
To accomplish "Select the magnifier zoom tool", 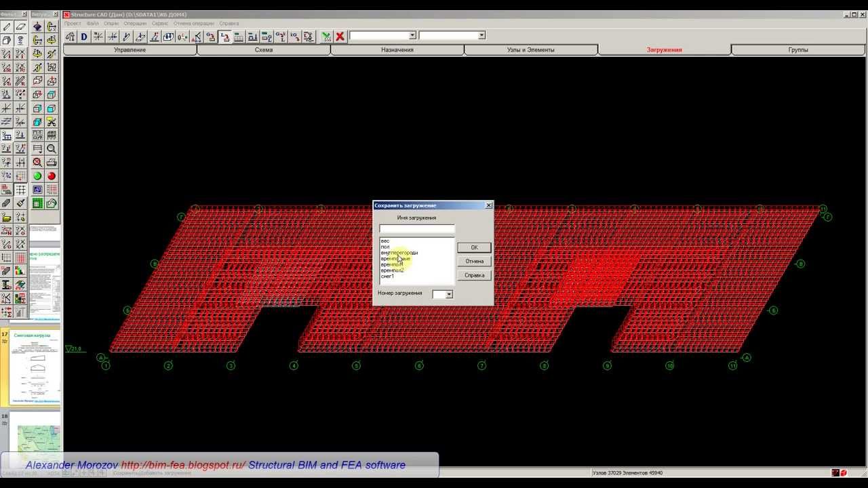I will coord(52,149).
